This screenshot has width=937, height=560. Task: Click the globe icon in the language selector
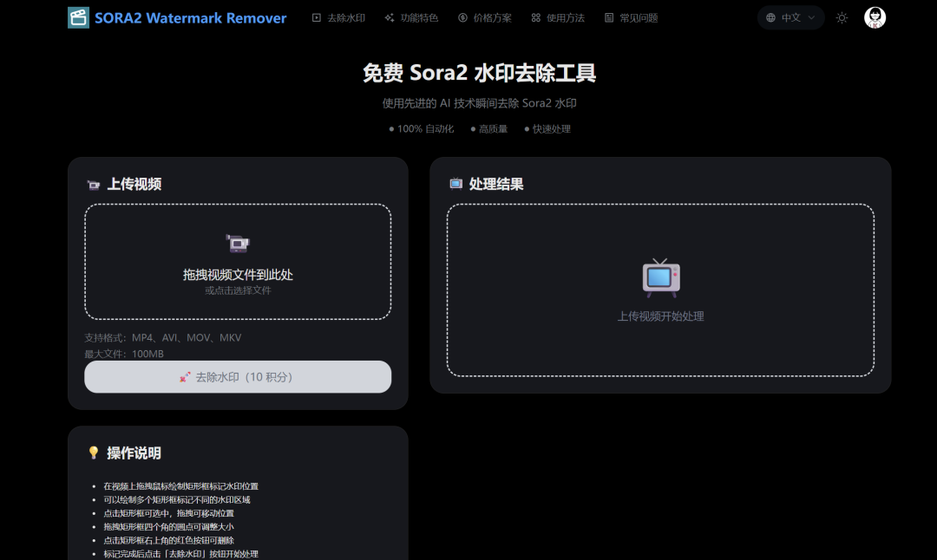pyautogui.click(x=770, y=17)
